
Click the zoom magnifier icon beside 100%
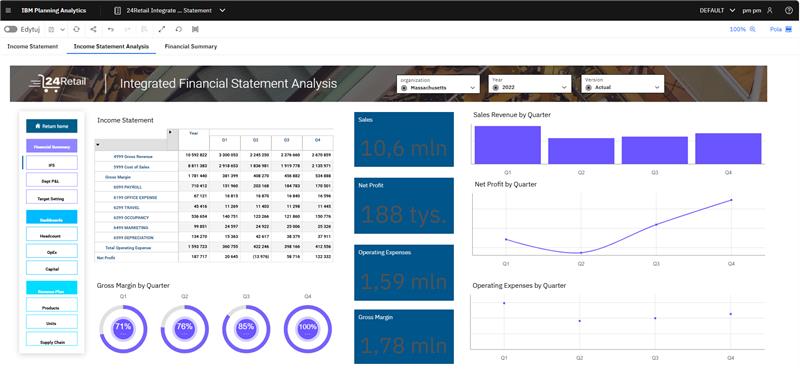point(753,30)
